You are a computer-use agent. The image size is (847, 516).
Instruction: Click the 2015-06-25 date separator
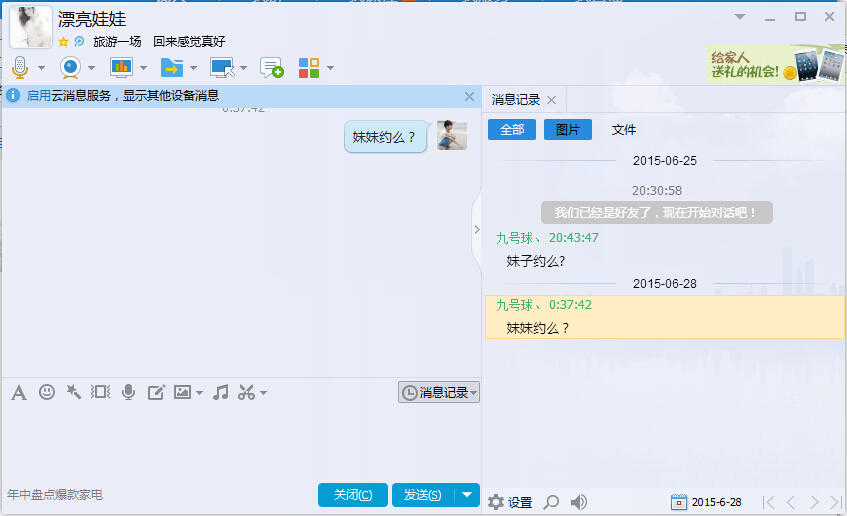click(x=664, y=161)
